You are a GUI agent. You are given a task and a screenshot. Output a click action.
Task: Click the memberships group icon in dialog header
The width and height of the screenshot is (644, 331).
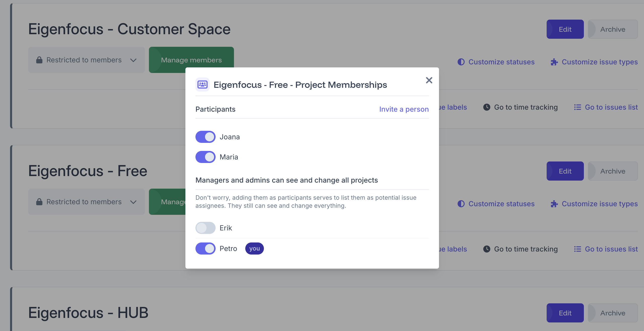point(203,85)
